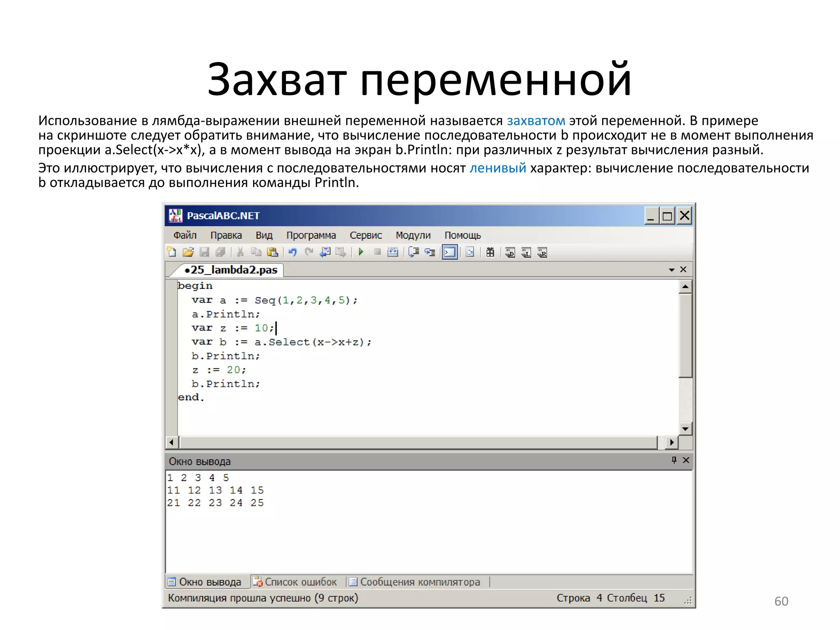Screen dimensions: 840x630
Task: Open the editor tab list dropdown arrow
Action: pos(671,269)
